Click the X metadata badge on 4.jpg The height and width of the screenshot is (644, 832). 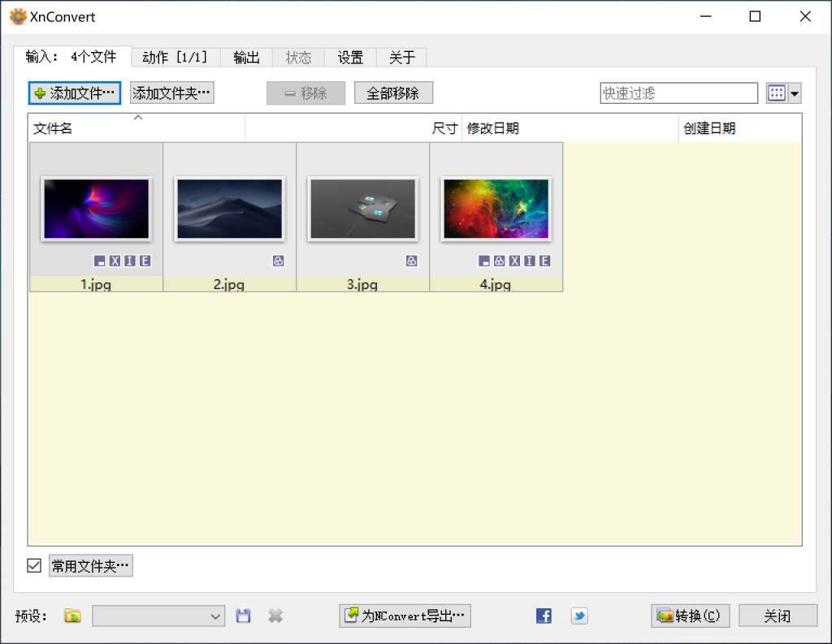514,261
